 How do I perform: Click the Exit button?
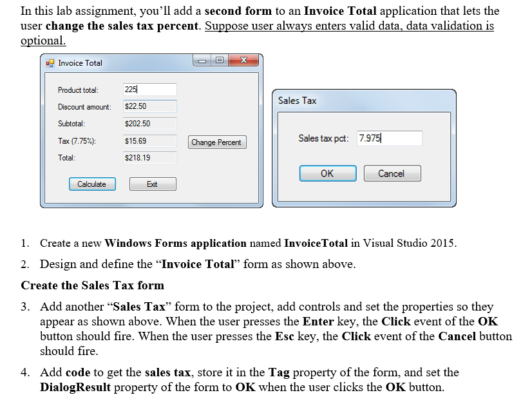(x=153, y=184)
